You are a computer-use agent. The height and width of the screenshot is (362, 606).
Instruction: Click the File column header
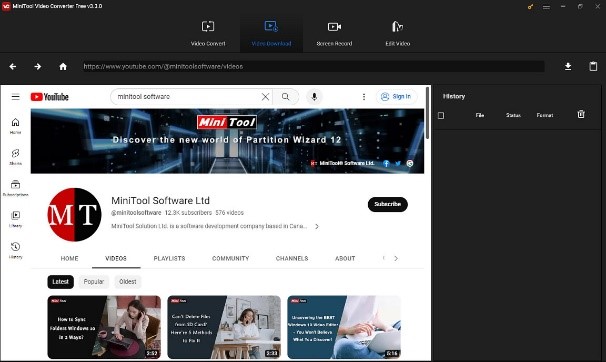(x=480, y=115)
